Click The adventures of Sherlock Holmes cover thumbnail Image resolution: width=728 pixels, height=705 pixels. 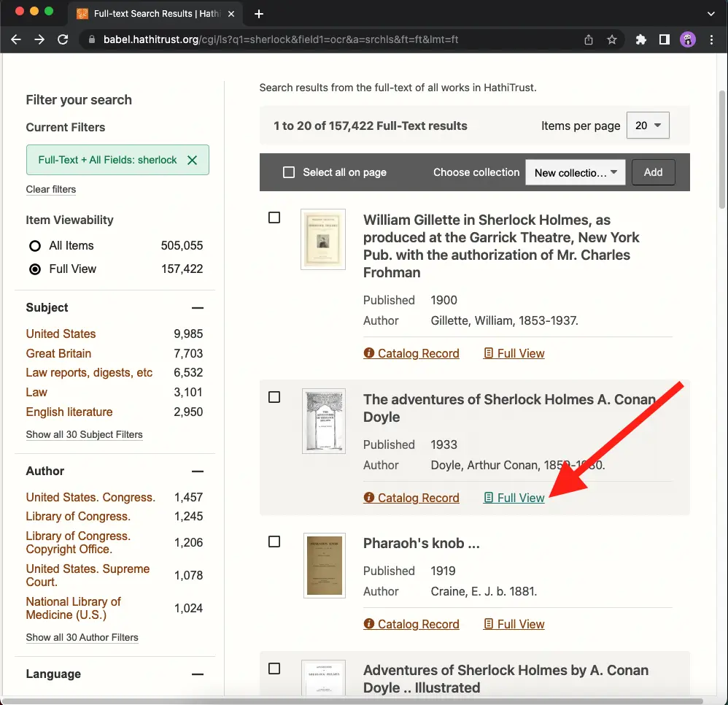click(324, 421)
